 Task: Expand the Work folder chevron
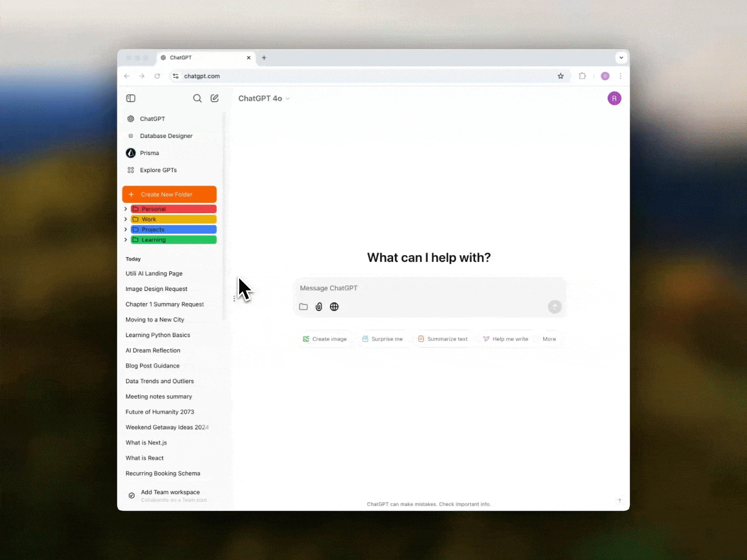point(126,219)
